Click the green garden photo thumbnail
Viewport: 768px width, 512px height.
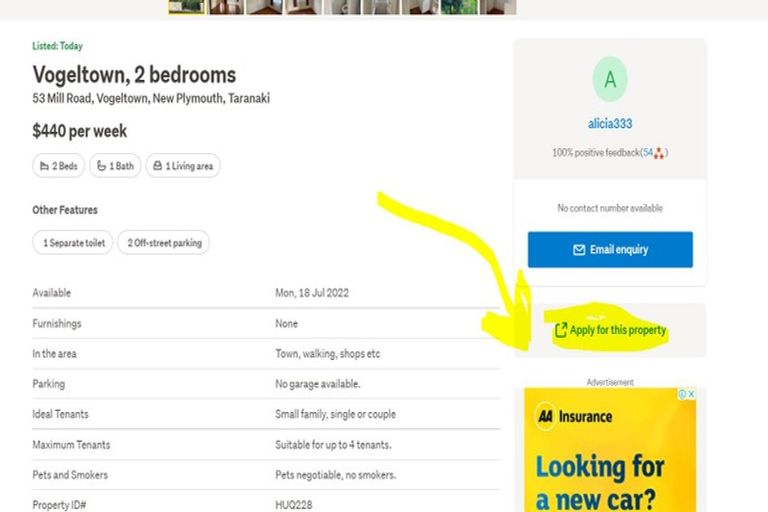point(458,6)
